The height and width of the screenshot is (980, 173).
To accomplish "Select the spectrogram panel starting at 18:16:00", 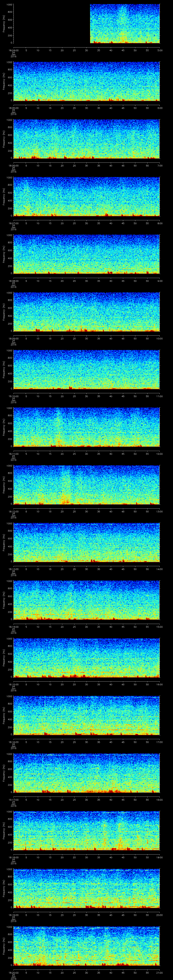I will click(x=87, y=715).
